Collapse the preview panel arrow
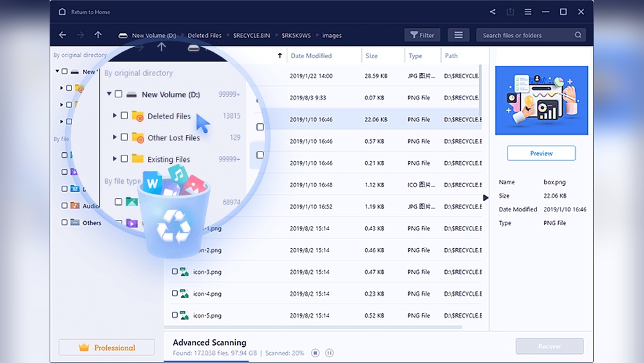This screenshot has width=644, height=363. 486,198
